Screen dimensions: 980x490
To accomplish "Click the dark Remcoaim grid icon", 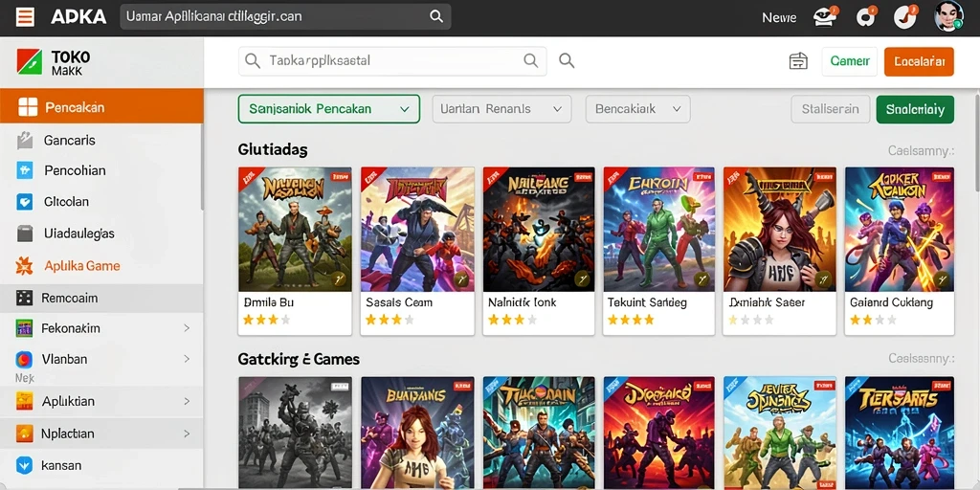I will click(24, 299).
